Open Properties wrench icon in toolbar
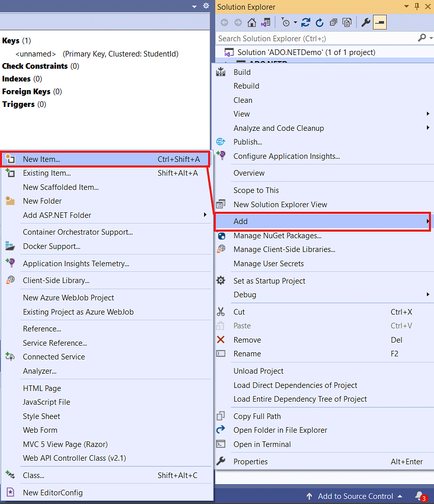Screen dimensions: 434x504 pos(366,22)
